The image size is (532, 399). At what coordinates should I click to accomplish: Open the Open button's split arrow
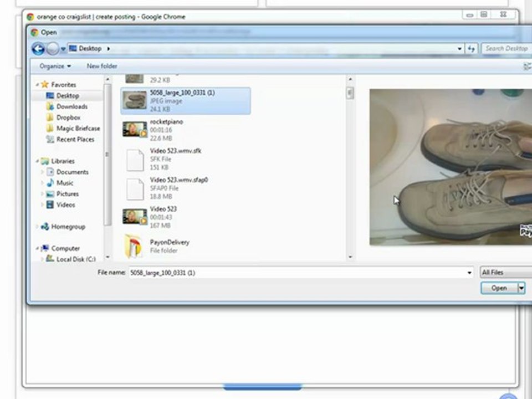pyautogui.click(x=521, y=288)
